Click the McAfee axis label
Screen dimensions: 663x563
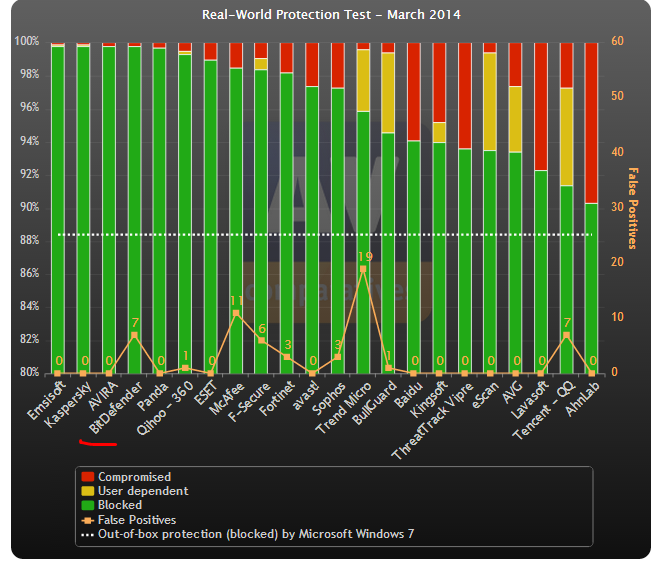(x=226, y=398)
